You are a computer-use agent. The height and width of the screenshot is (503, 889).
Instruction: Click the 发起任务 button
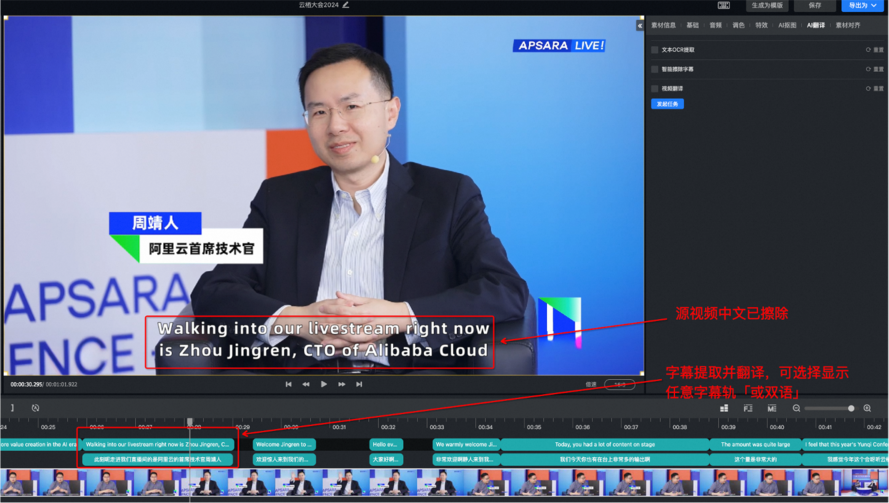667,104
